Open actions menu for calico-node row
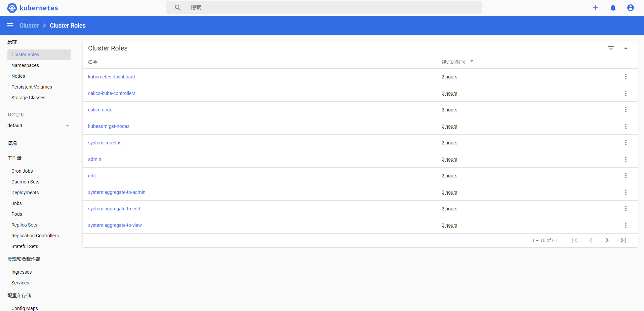The width and height of the screenshot is (644, 311). [626, 110]
